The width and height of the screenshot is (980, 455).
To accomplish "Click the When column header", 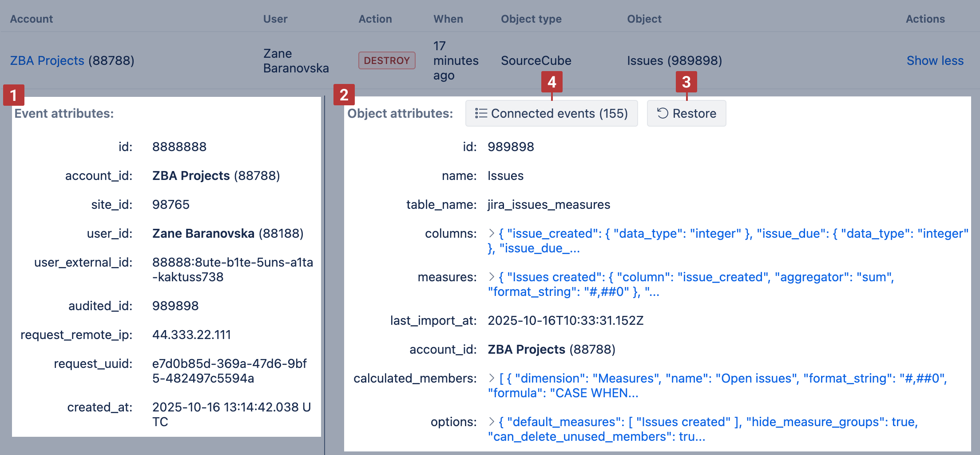I will 448,19.
